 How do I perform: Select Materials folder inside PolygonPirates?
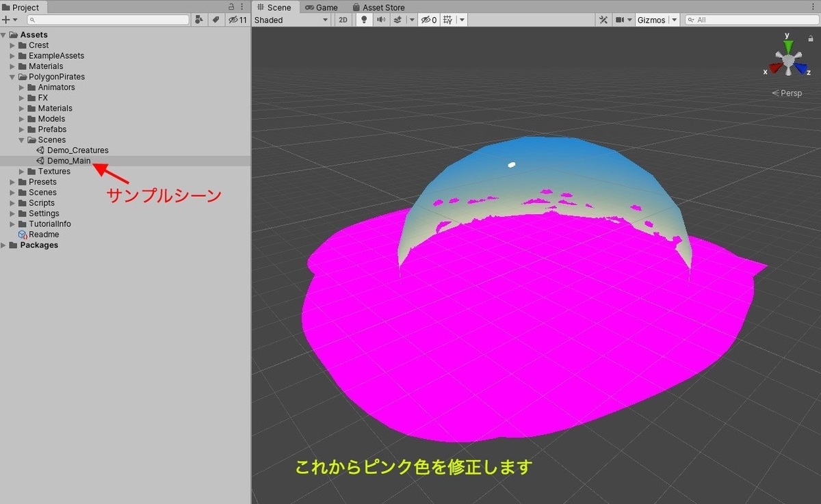(x=55, y=108)
